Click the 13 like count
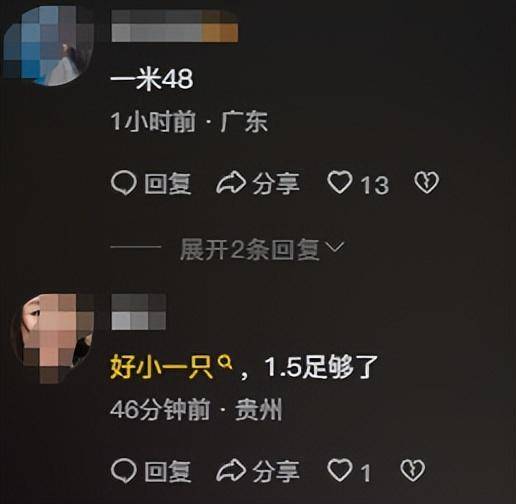Screen dimensions: 516x504 click(x=375, y=185)
